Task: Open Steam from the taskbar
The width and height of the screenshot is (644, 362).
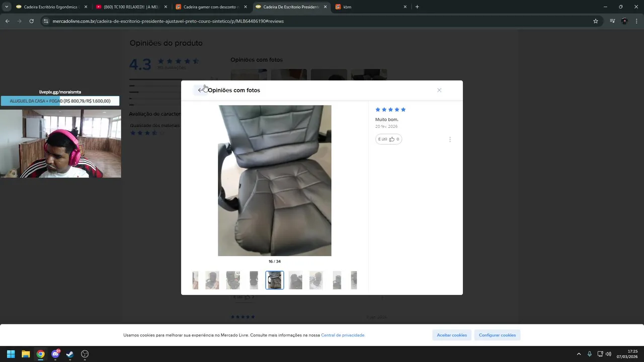Action: [70, 354]
